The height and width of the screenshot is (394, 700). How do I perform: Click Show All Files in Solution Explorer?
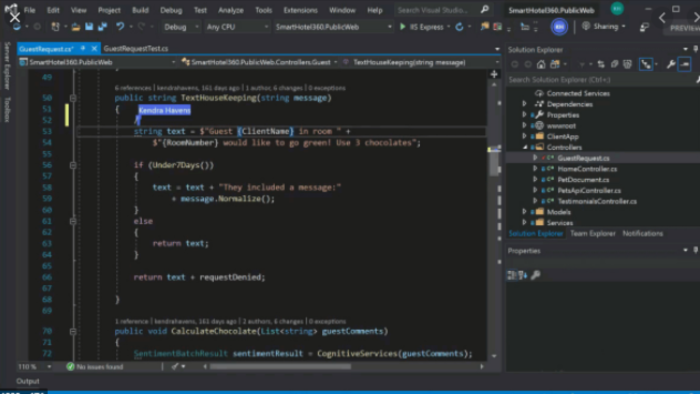(x=627, y=64)
